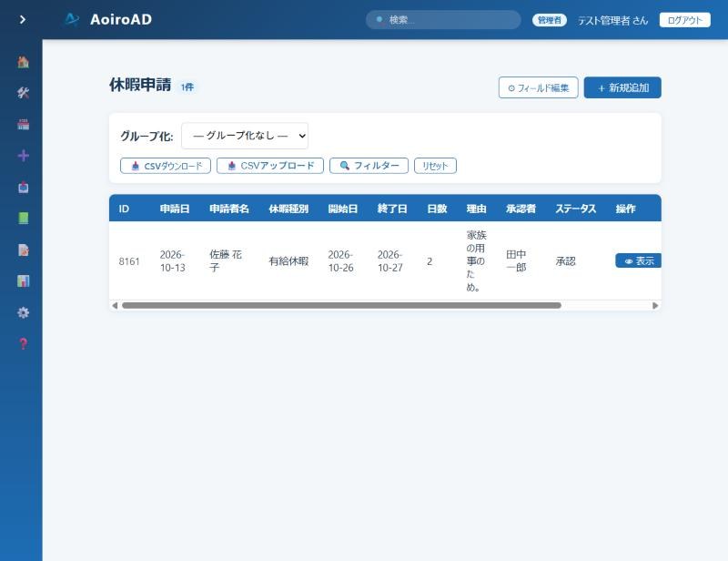Click the table scrollbar right arrow
This screenshot has width=728, height=561.
[x=655, y=305]
